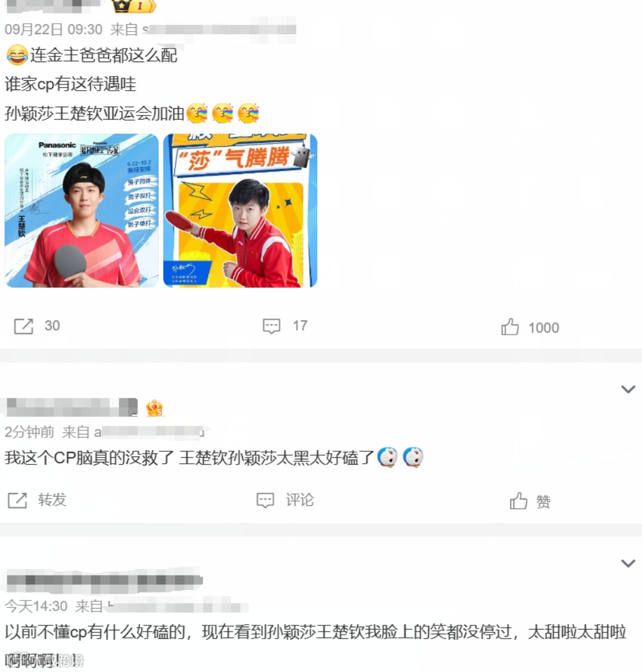Open the Panasonic poster thumbnail

click(81, 211)
